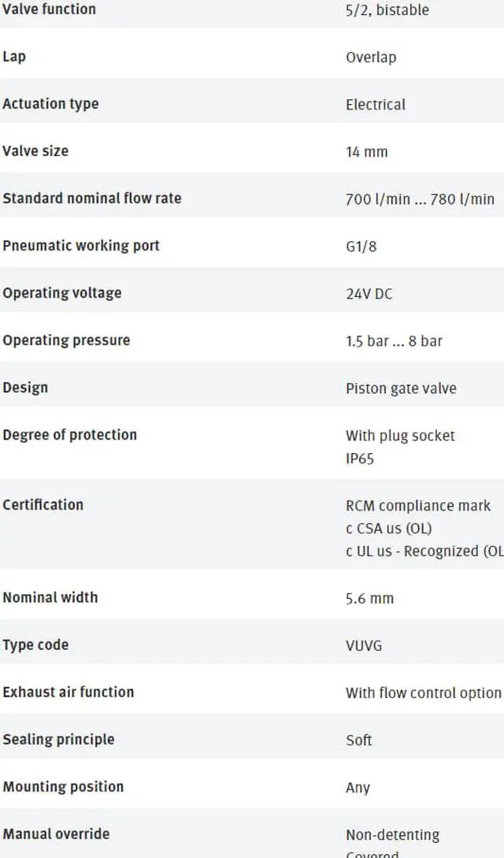Click the With flow control option value

(x=423, y=693)
